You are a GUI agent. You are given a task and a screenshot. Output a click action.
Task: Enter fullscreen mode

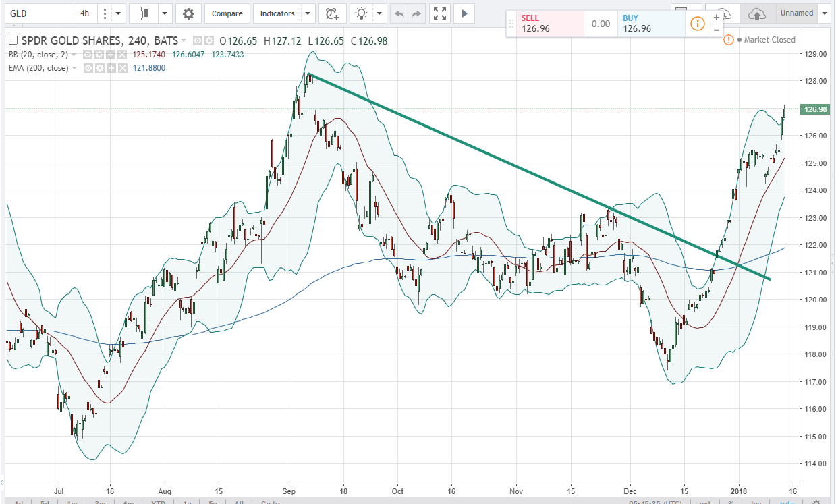coord(440,13)
